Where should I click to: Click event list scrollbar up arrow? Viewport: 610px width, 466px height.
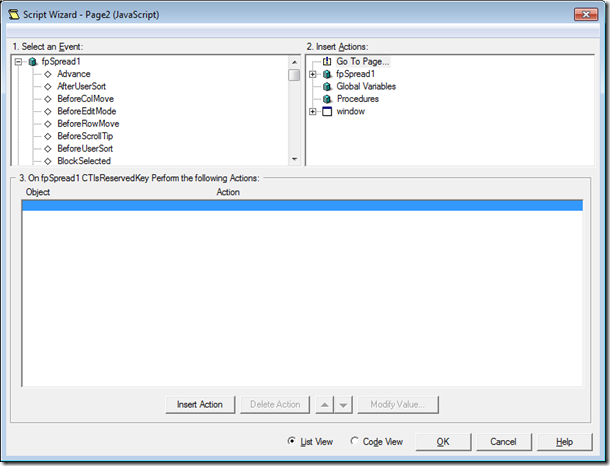pyautogui.click(x=294, y=62)
